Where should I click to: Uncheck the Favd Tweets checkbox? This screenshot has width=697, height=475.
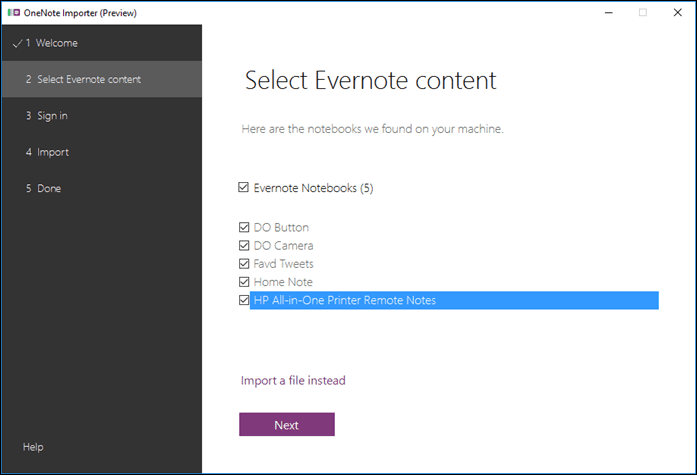click(244, 263)
